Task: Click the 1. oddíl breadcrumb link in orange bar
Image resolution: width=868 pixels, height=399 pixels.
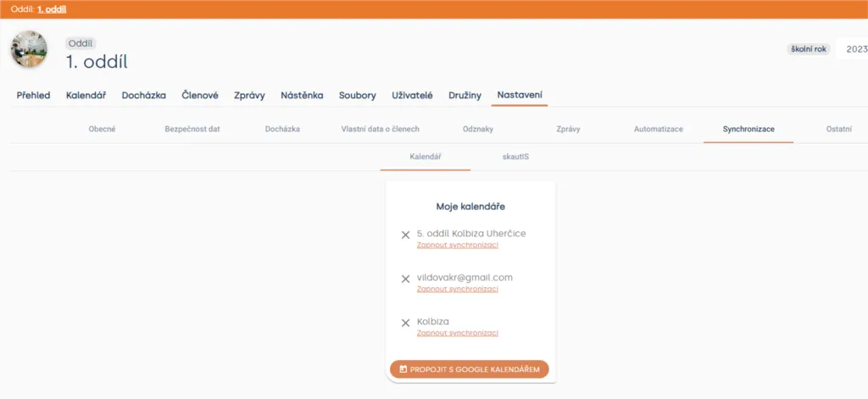Action: tap(52, 9)
